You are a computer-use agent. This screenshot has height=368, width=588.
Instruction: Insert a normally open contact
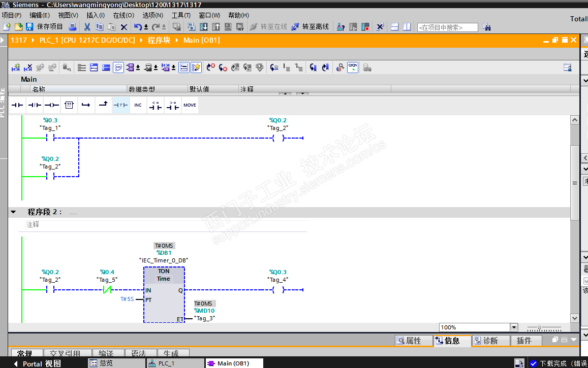[18, 105]
